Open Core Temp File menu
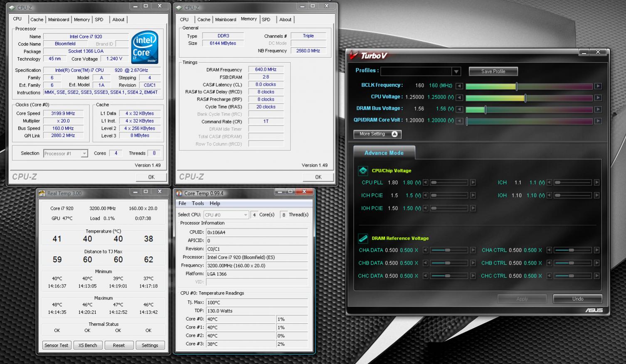Viewport: 626px width, 364px height. pos(182,203)
